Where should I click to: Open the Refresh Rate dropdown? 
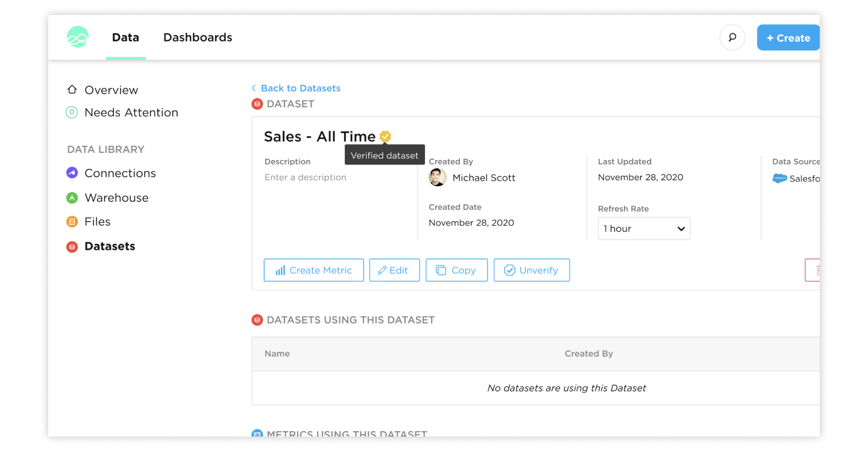pos(644,229)
